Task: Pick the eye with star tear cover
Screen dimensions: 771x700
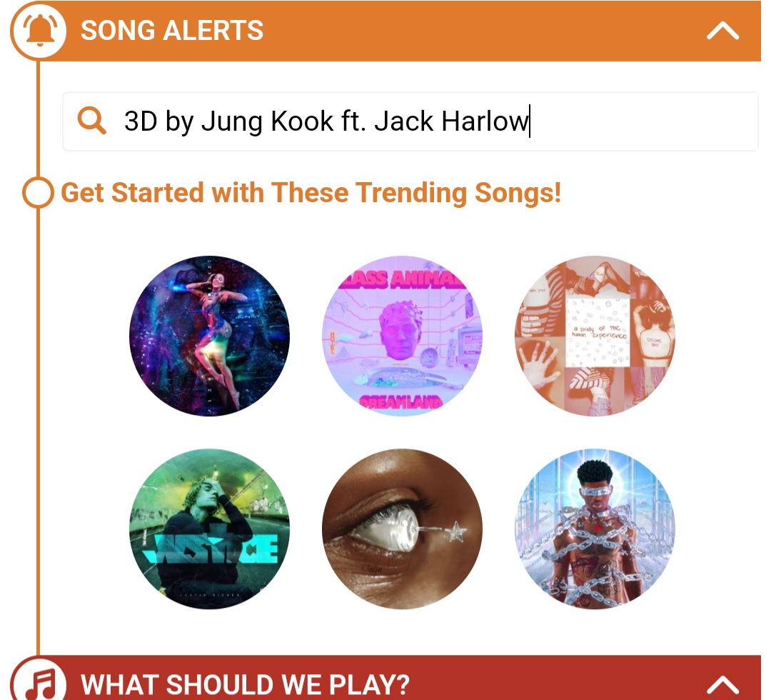Action: pos(402,529)
